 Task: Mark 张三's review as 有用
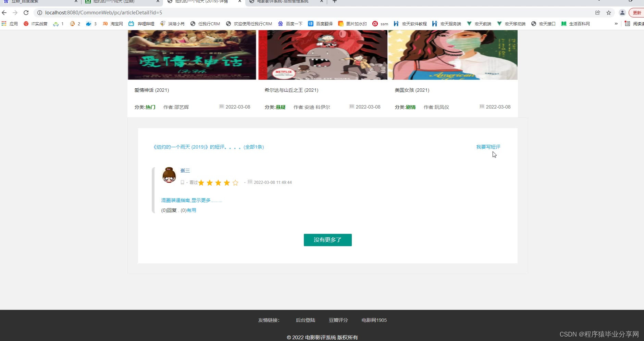(191, 210)
